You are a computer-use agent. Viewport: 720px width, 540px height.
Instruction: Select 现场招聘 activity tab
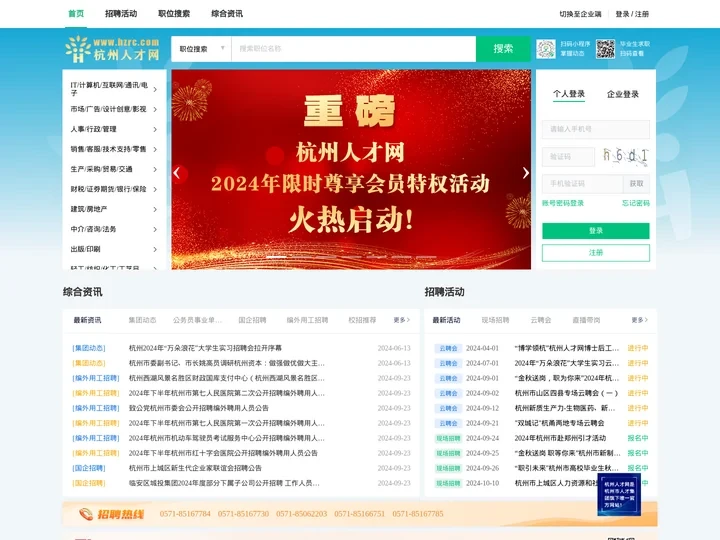coord(495,320)
